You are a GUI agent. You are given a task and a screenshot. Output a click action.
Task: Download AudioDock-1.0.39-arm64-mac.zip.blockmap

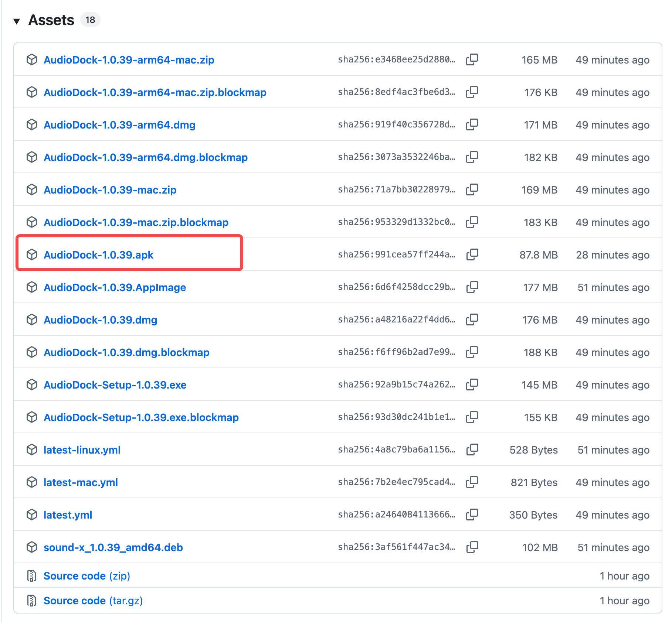click(x=155, y=92)
